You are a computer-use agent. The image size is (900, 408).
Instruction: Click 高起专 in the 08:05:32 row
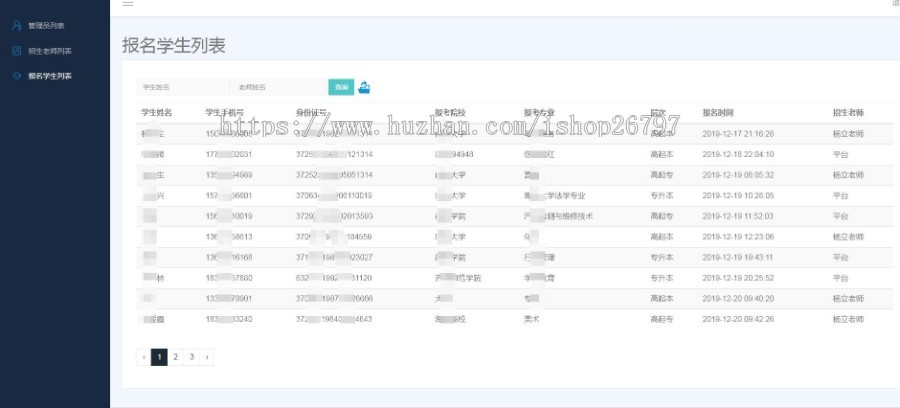(662, 175)
